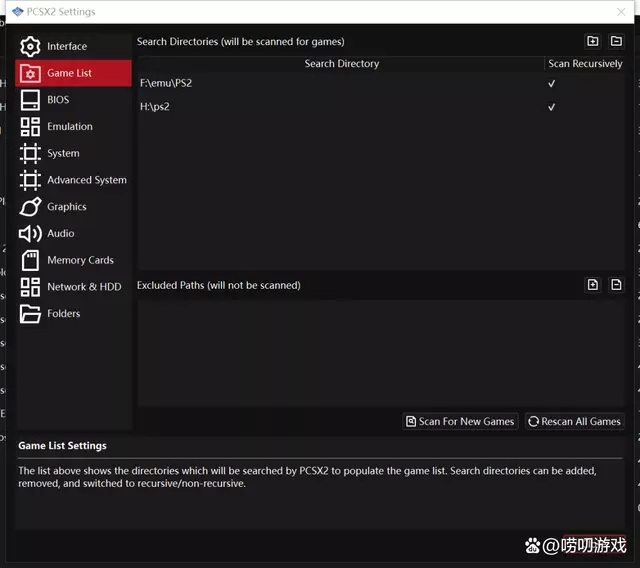Screen dimensions: 640x568
Task: Click the Scan Recursively column header
Action: pyautogui.click(x=585, y=64)
